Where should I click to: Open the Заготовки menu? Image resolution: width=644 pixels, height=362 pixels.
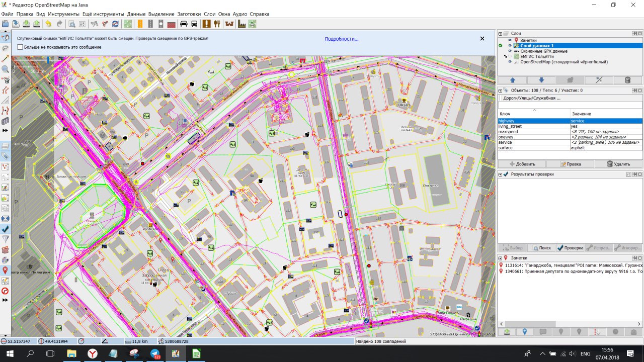[189, 14]
